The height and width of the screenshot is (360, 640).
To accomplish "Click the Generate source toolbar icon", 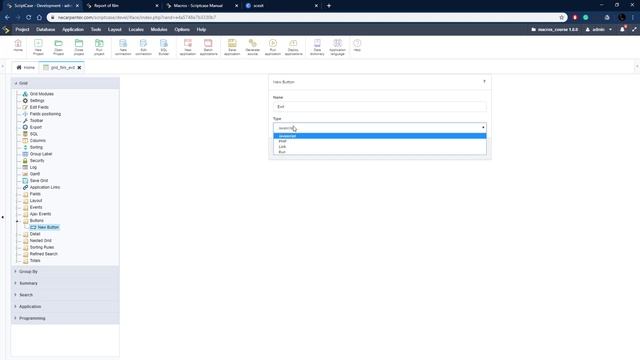I will 253,47.
